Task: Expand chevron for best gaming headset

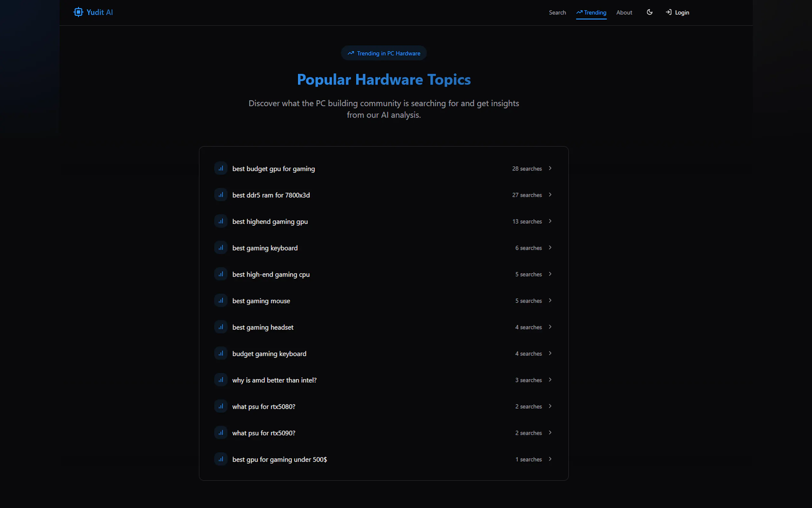Action: (550, 327)
